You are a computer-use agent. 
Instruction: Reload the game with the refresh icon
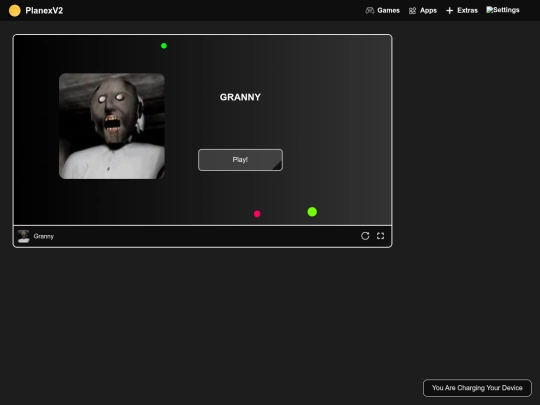(365, 236)
